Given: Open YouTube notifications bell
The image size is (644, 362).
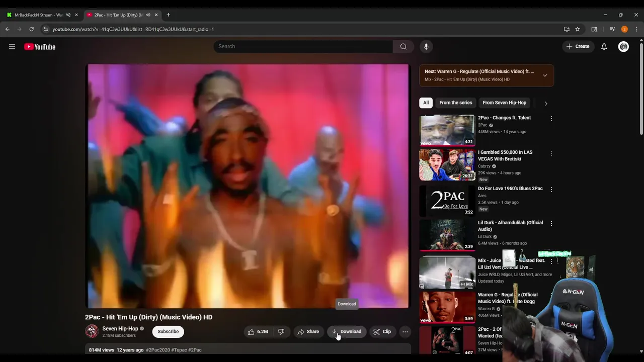Looking at the screenshot, I should pos(604,47).
